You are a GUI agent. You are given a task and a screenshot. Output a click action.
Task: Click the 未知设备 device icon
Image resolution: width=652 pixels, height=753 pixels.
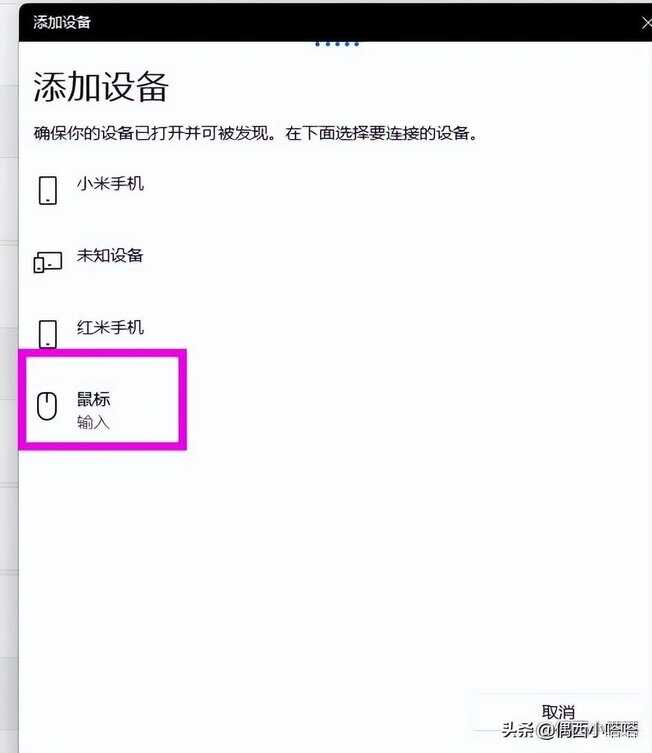(48, 262)
